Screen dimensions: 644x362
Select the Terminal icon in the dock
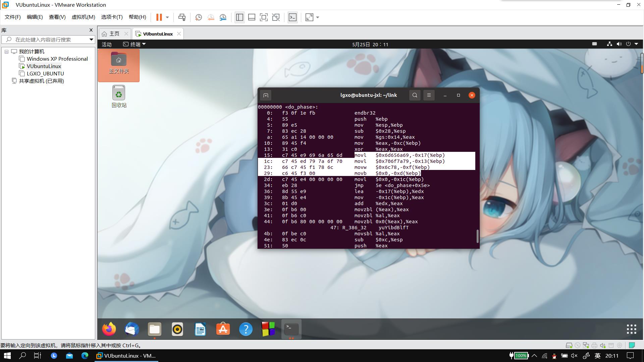[x=291, y=329]
